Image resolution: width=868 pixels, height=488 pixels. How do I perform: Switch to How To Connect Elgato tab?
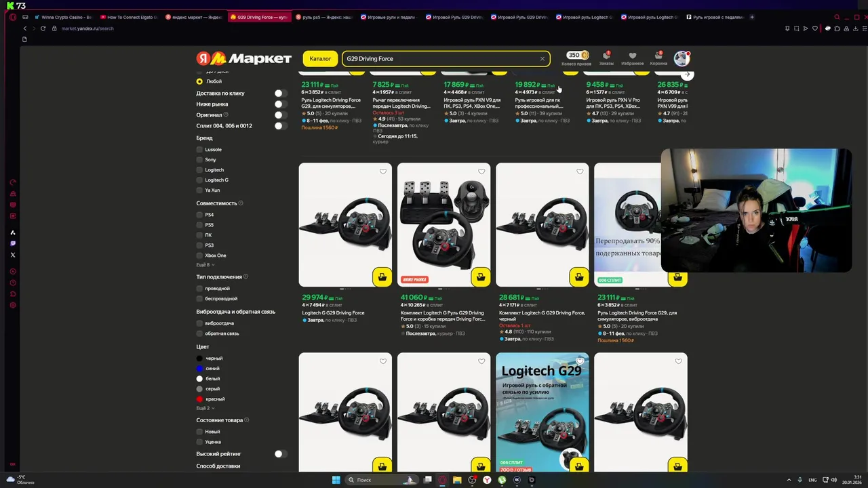[x=129, y=17]
